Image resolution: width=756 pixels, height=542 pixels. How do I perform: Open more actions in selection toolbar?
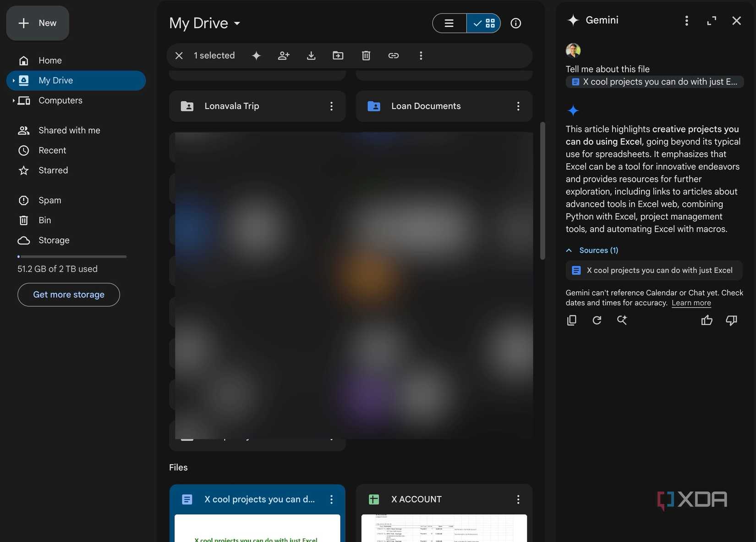click(421, 55)
